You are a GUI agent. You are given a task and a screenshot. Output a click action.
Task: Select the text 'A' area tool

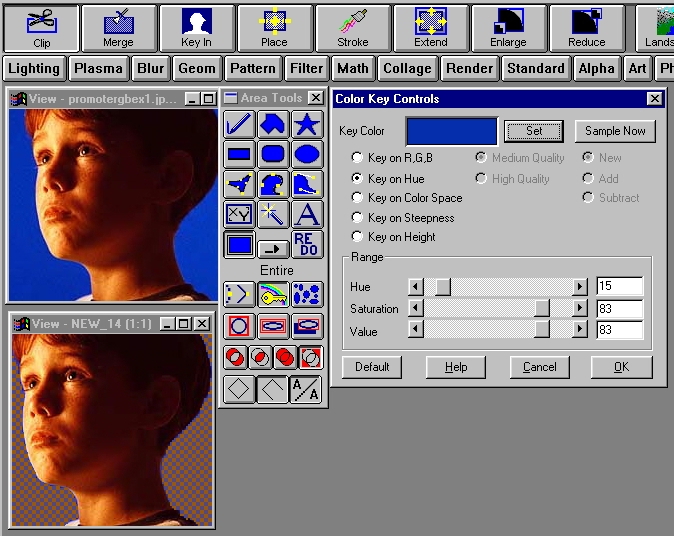[x=306, y=214]
